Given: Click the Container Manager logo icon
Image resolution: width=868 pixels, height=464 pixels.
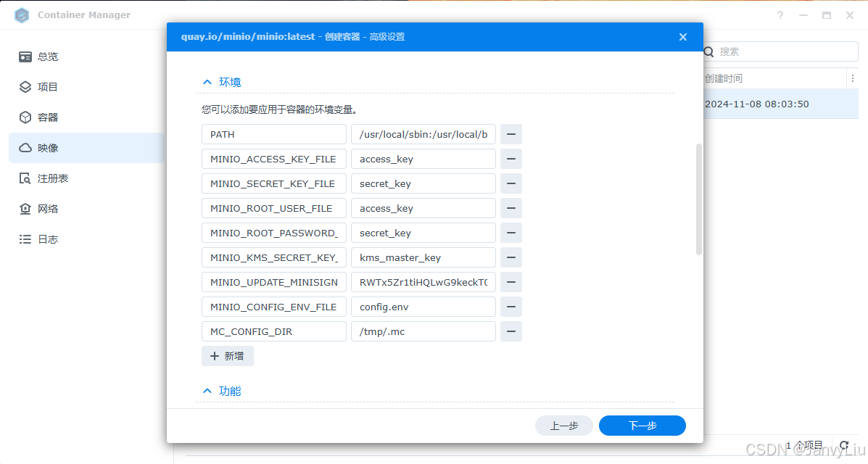Looking at the screenshot, I should pos(21,14).
